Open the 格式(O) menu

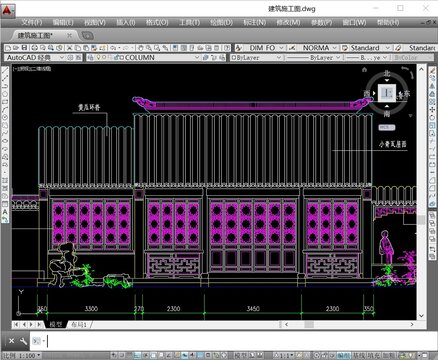pos(157,22)
